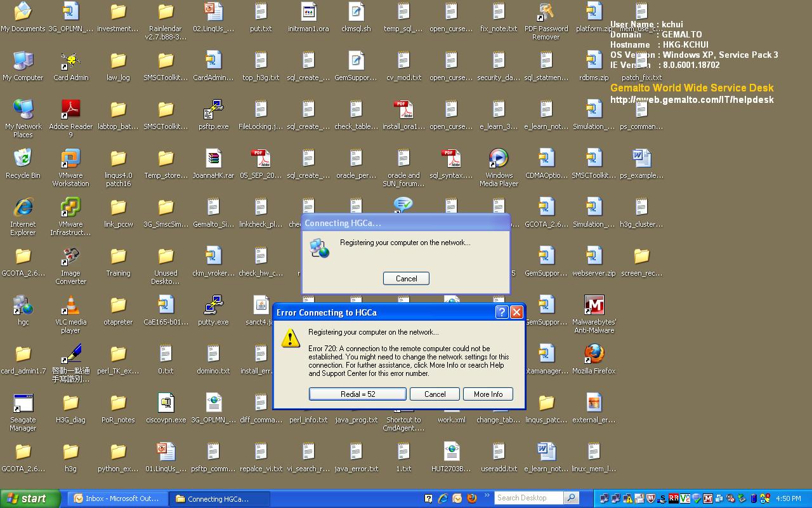
Task: Switch to the Inbox - Microsoft Outlook taskbar window
Action: tap(118, 498)
